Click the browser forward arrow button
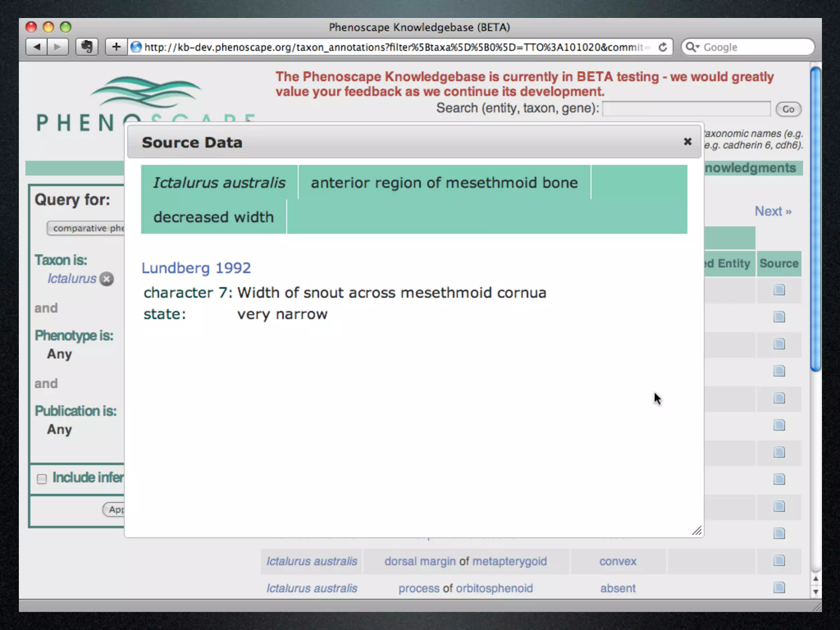840x630 pixels. point(57,47)
